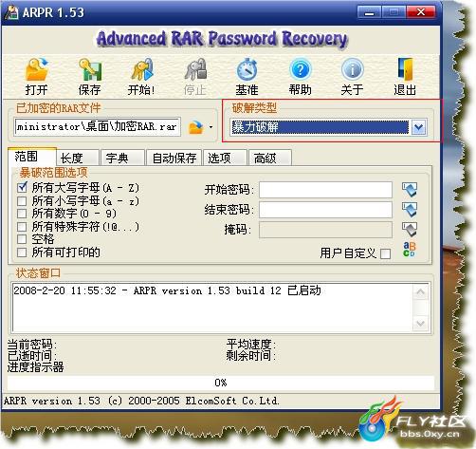The height and width of the screenshot is (449, 476).
Task: Open recent files arrow beside folder icon
Action: pos(211,127)
